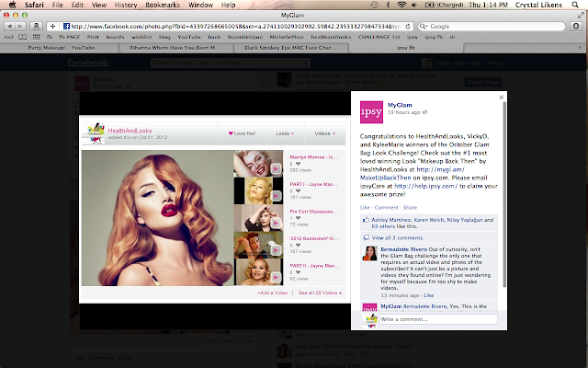Image resolution: width=588 pixels, height=368 pixels.
Task: Switch to Rihanna Where Have You Been tab
Action: 176,48
